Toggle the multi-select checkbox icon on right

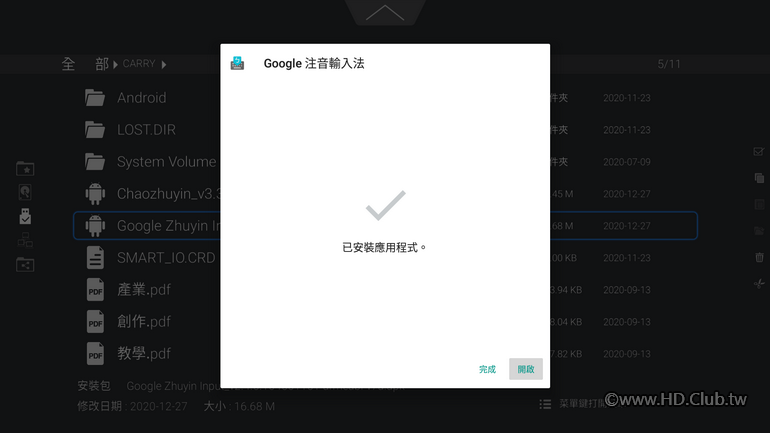tap(759, 152)
